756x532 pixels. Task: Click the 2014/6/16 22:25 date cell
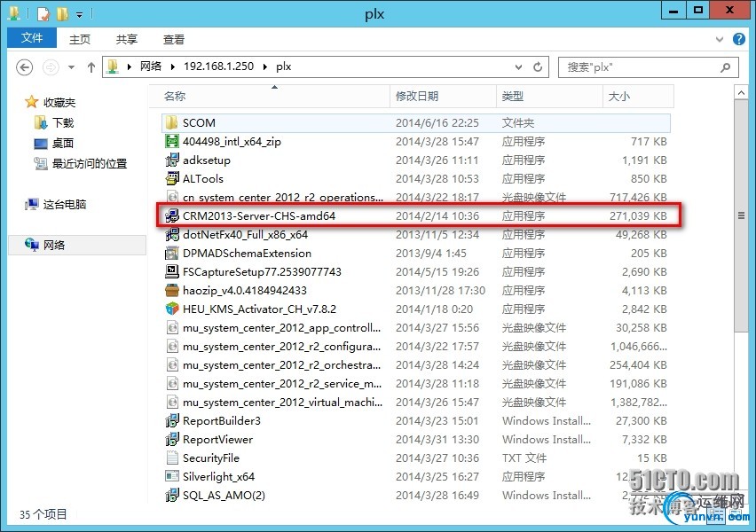click(x=437, y=123)
